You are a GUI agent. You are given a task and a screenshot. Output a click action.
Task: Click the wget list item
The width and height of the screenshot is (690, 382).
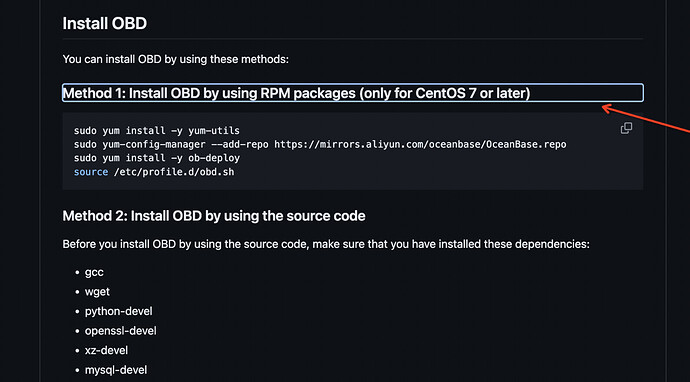[x=97, y=292]
